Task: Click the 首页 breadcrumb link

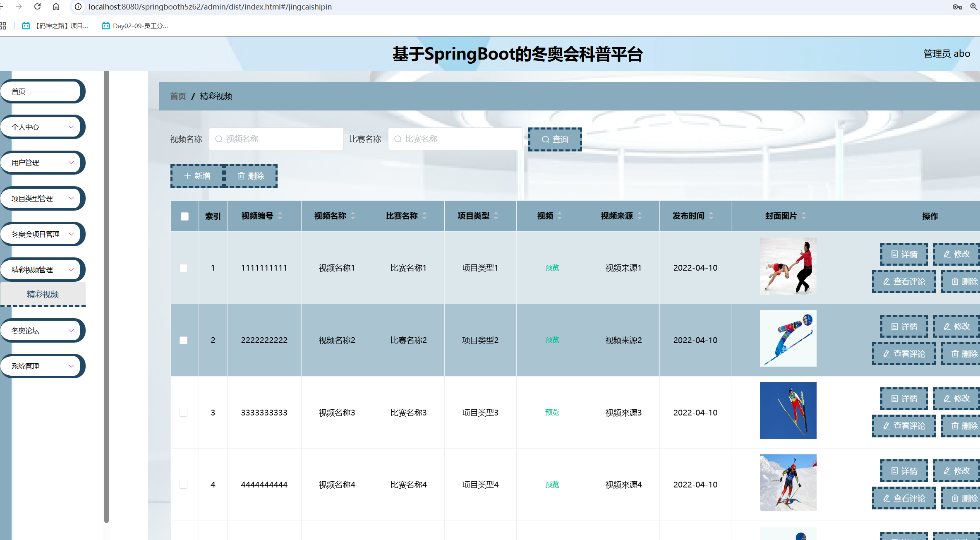Action: (178, 96)
